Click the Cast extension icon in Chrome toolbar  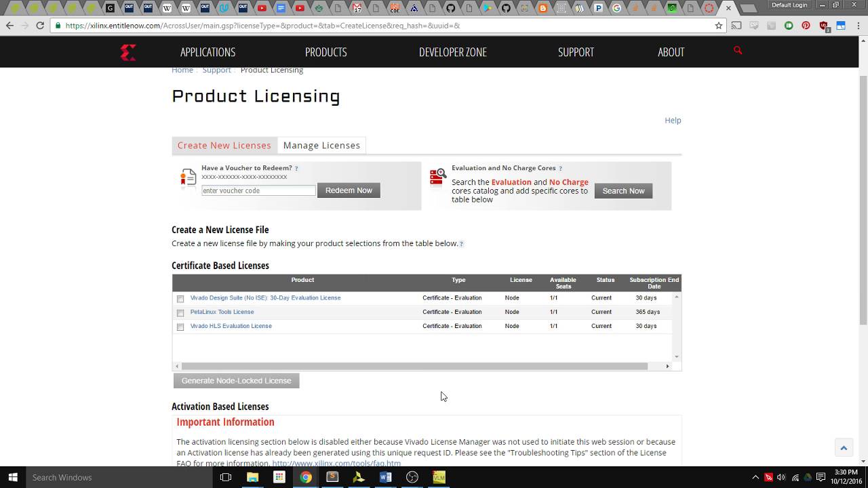[736, 26]
